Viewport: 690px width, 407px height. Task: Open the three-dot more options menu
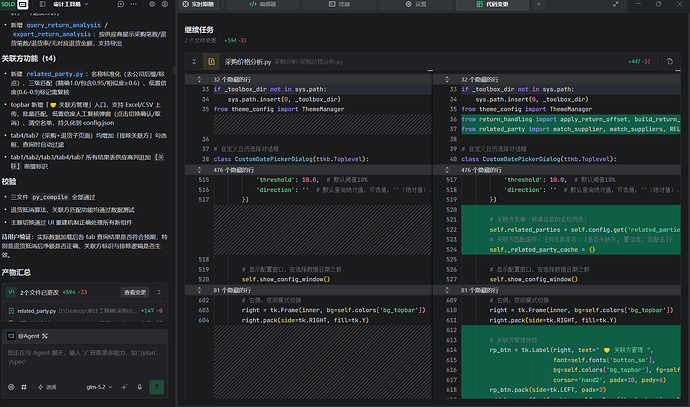click(x=133, y=4)
